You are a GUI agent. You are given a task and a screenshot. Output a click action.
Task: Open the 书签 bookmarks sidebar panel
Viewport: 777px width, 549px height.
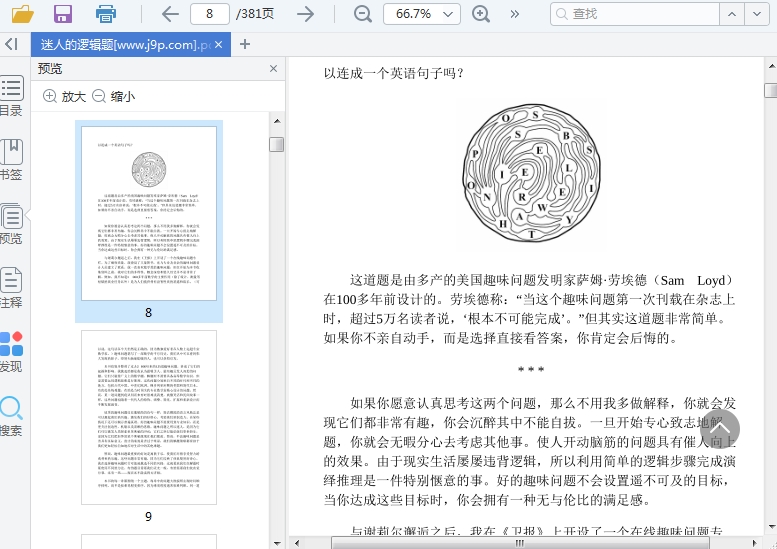click(11, 160)
